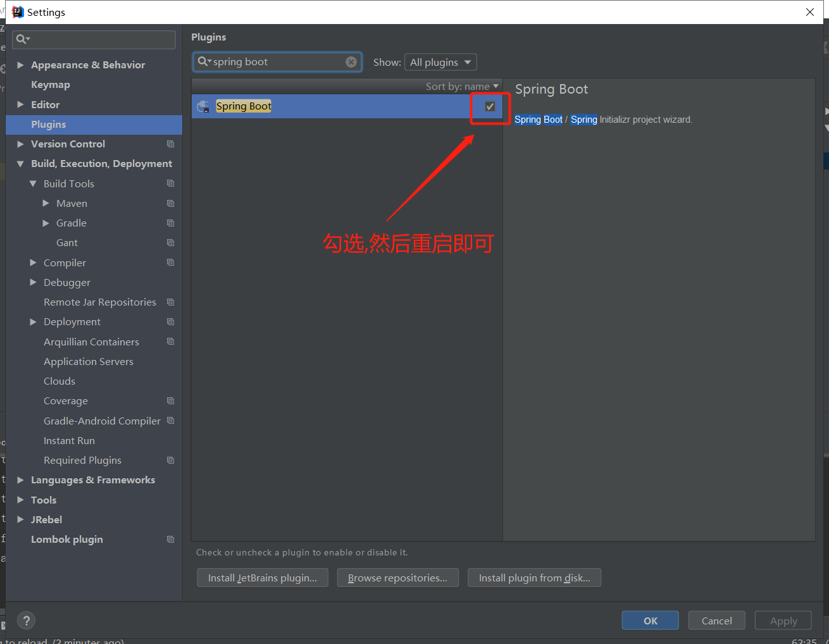Click the Browse repositories button
The image size is (829, 644).
397,577
